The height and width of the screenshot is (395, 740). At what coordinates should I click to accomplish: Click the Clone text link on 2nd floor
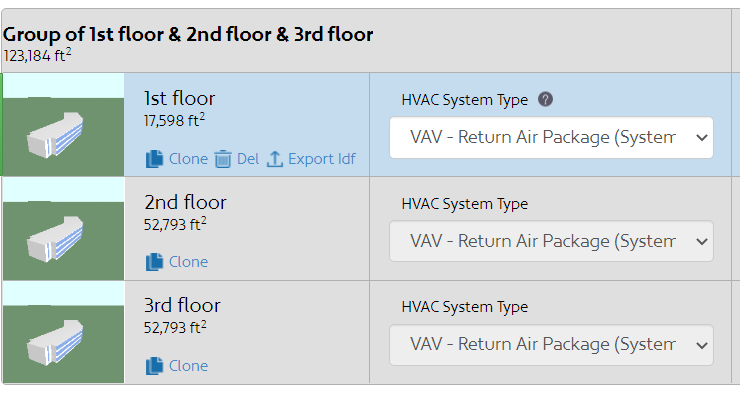pyautogui.click(x=188, y=262)
